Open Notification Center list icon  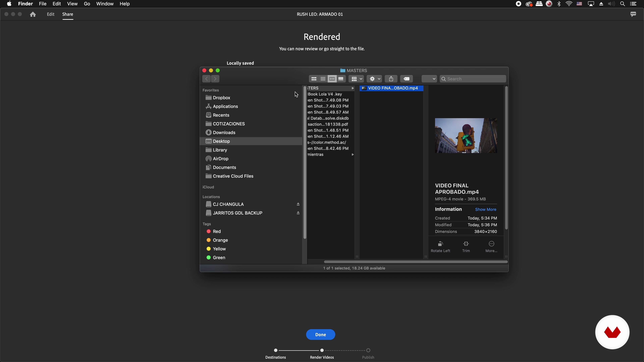point(633,4)
